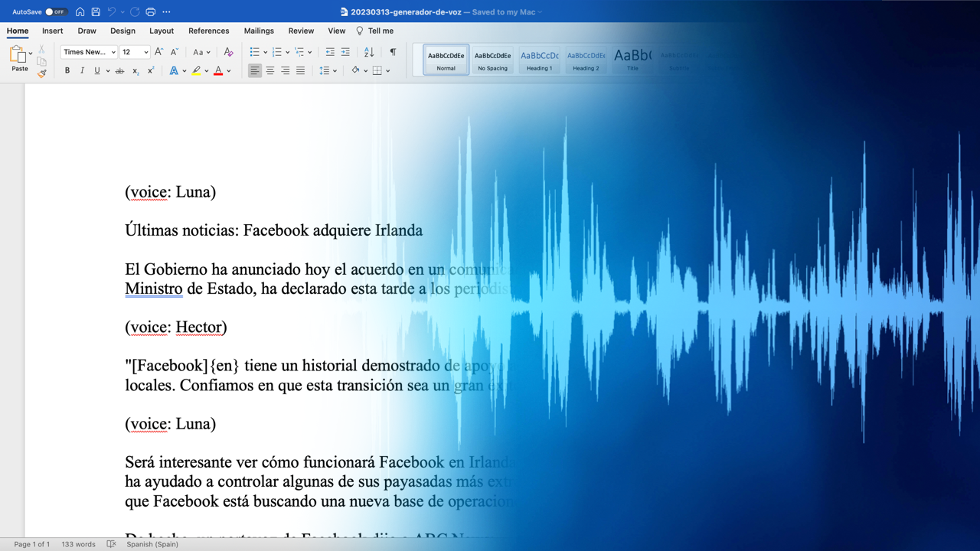Image resolution: width=980 pixels, height=551 pixels.
Task: Go to the Home icon in title bar
Action: click(x=80, y=12)
